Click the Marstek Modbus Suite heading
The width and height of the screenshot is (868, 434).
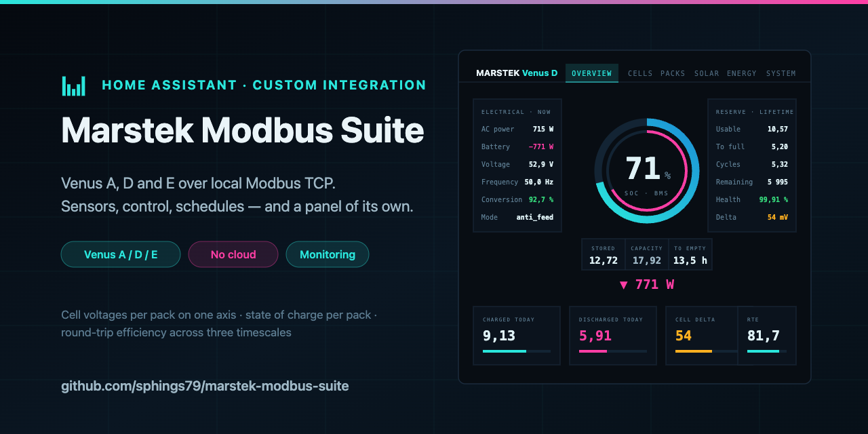[243, 130]
